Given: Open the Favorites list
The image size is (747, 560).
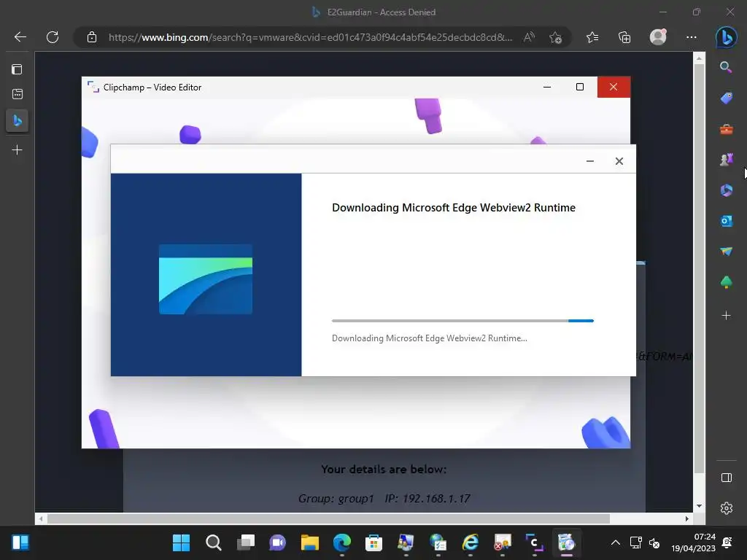Looking at the screenshot, I should point(592,37).
